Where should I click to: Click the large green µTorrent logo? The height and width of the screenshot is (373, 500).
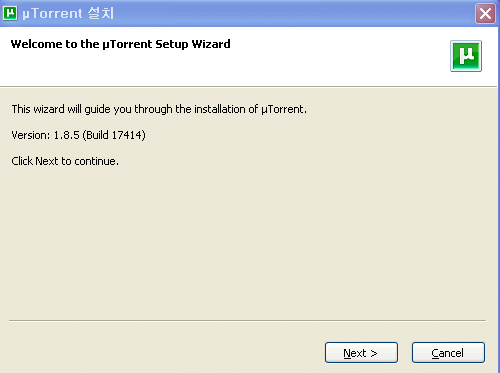coord(466,56)
